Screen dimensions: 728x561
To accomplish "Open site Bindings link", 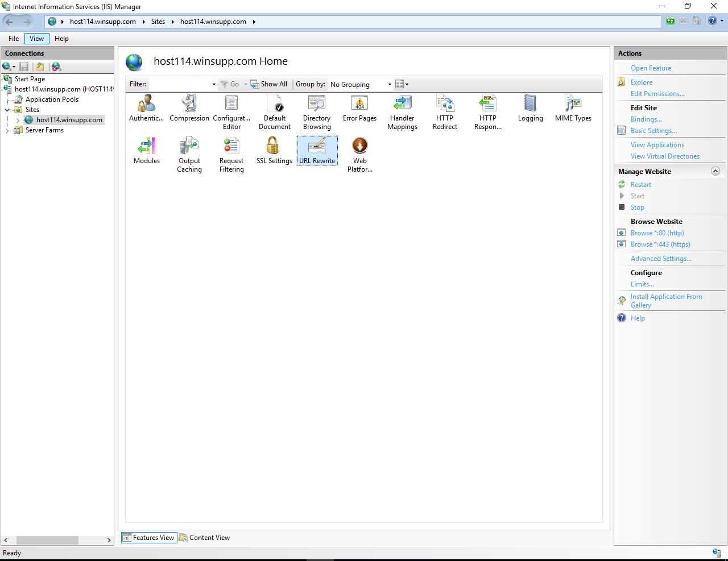I will click(x=646, y=119).
